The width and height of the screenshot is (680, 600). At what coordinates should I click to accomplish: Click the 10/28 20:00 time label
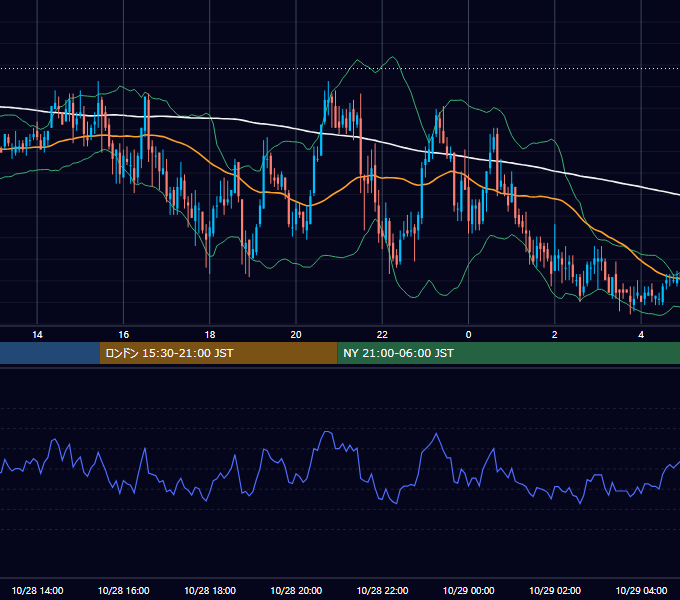tap(296, 590)
